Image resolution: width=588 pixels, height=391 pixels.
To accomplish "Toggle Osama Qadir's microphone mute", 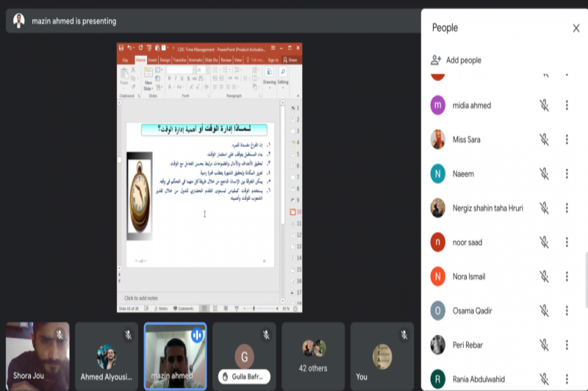I will click(544, 311).
